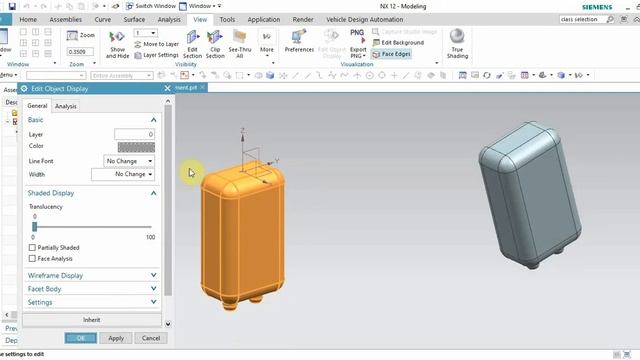The height and width of the screenshot is (360, 640).
Task: Switch to the Curve tab
Action: coord(102,19)
